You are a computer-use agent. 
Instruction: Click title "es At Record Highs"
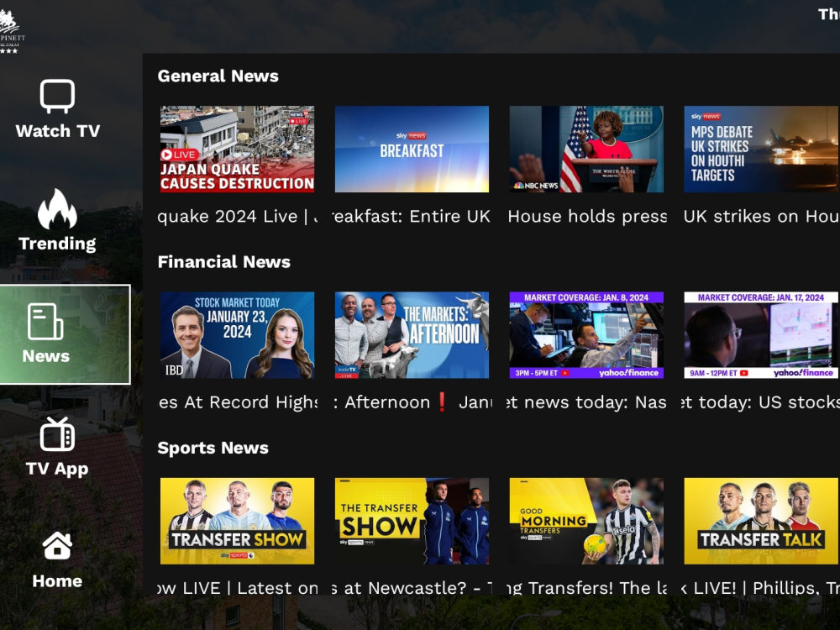tap(238, 402)
